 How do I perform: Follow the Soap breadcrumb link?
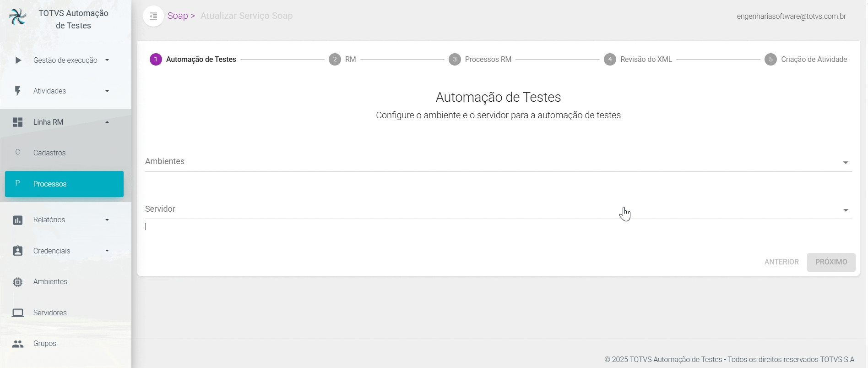178,16
